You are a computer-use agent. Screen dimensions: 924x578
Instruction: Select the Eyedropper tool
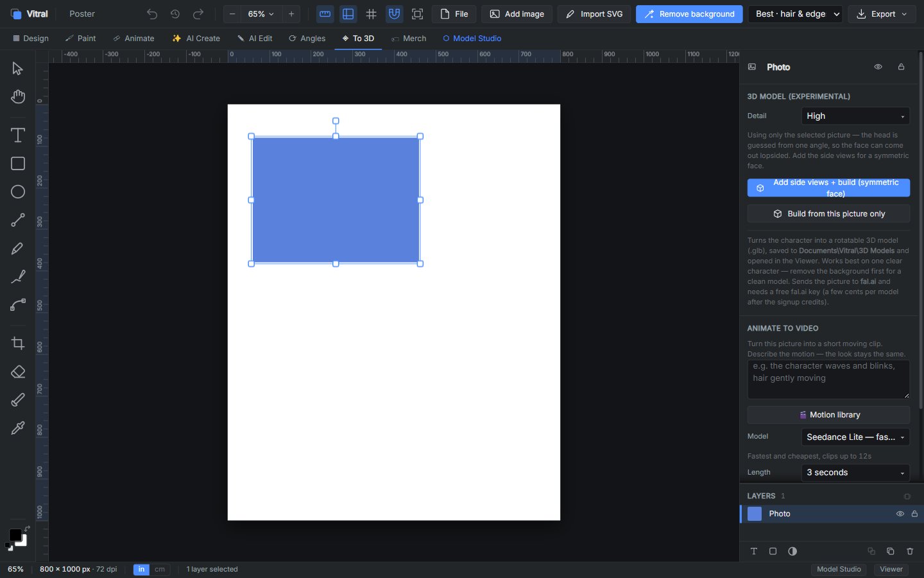pos(18,428)
